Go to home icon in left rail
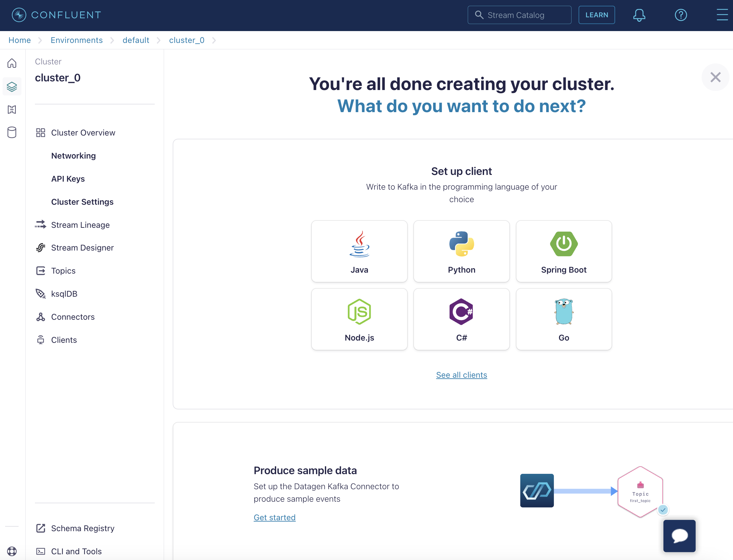 [x=12, y=63]
